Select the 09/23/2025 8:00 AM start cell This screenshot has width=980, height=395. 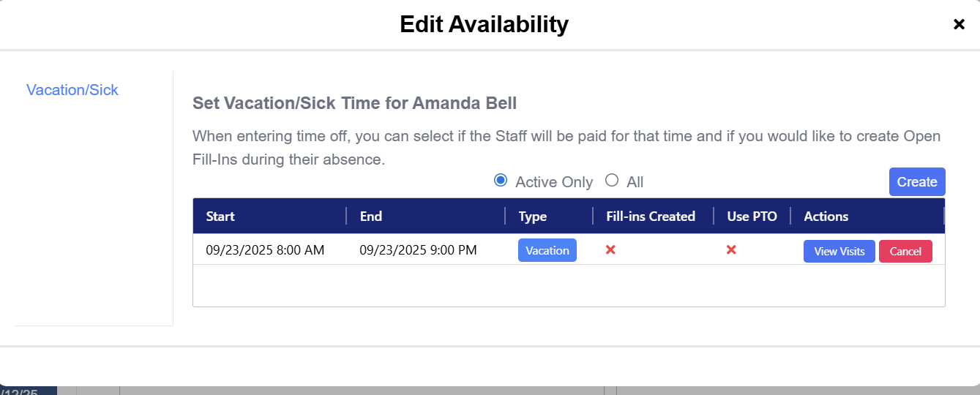(x=265, y=250)
